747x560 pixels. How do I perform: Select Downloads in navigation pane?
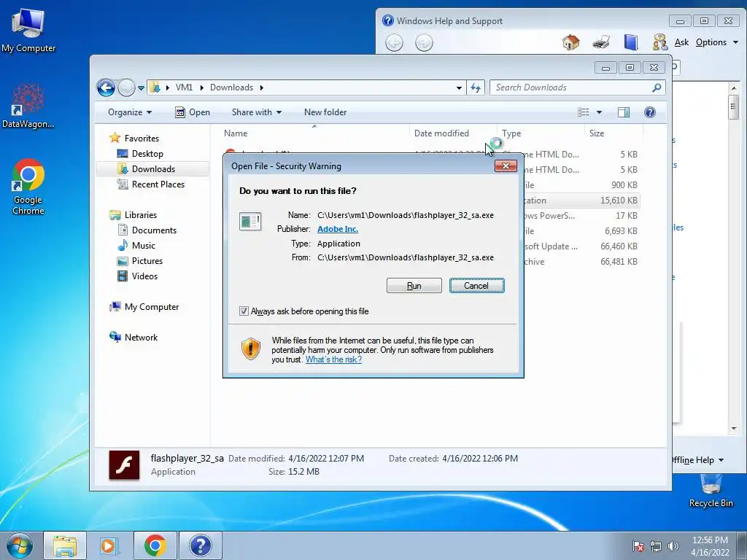tap(152, 169)
